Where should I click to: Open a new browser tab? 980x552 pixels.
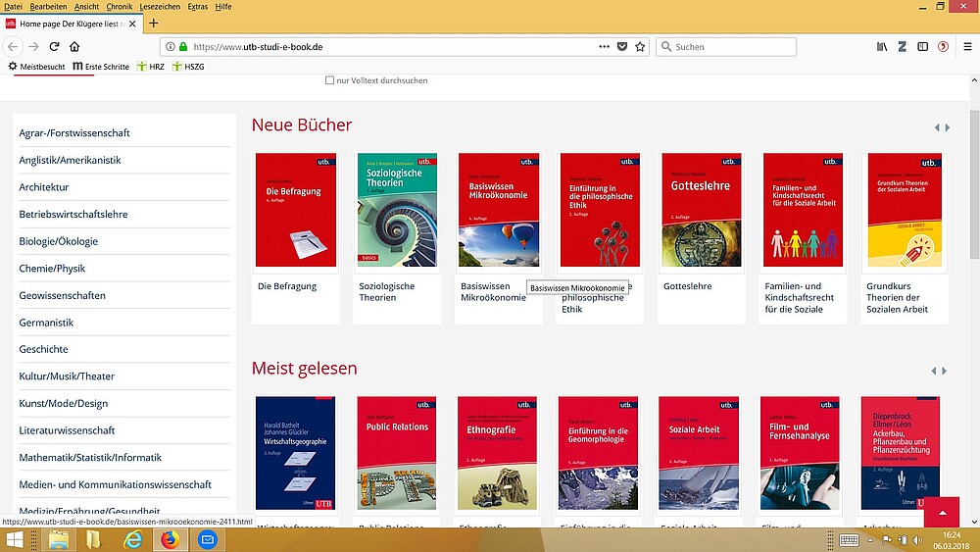pos(154,23)
